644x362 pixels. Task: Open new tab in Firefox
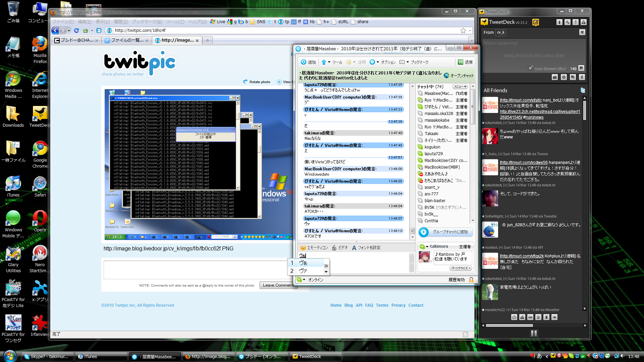(208, 40)
